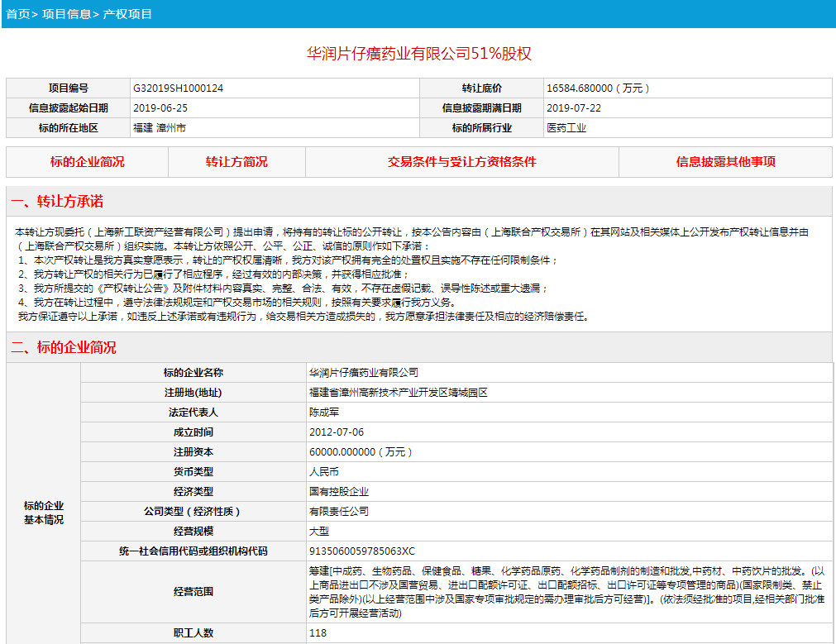Click section heading 一、转让方承诺
Viewport: 836px width, 644px height.
(57, 202)
